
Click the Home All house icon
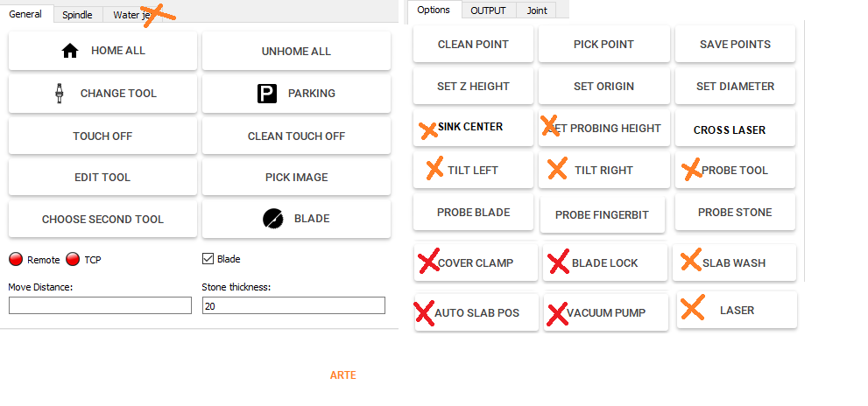[x=70, y=51]
